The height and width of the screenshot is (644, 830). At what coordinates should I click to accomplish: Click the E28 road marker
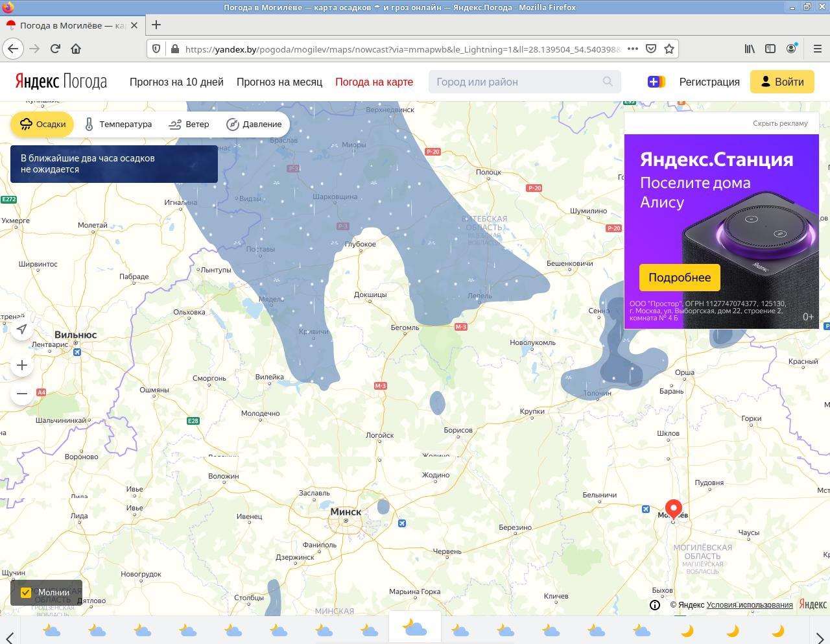193,421
